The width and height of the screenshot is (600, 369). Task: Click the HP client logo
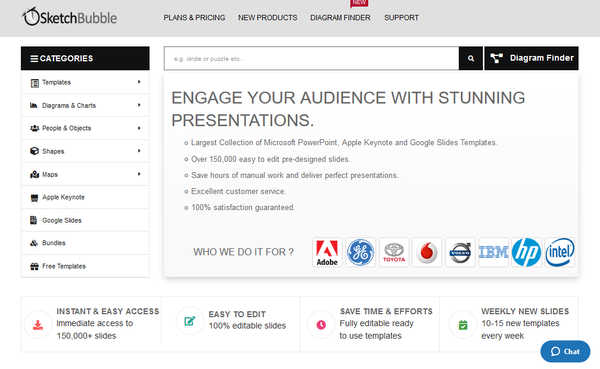tap(527, 252)
